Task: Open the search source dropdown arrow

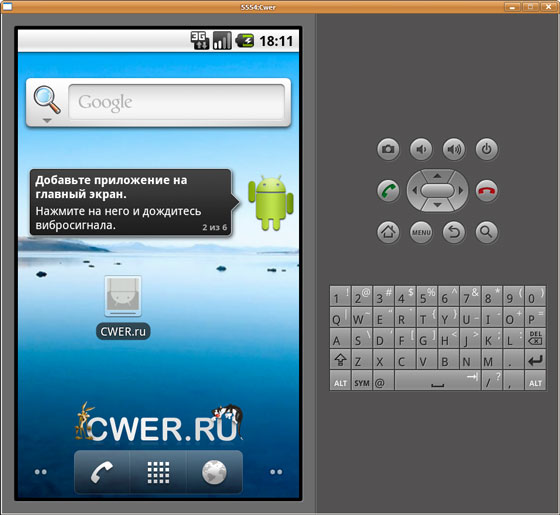Action: pos(47,121)
